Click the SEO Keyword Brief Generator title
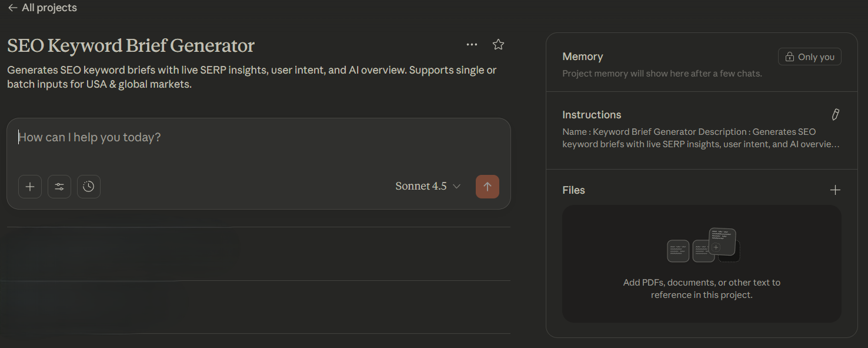This screenshot has width=868, height=348. (131, 45)
